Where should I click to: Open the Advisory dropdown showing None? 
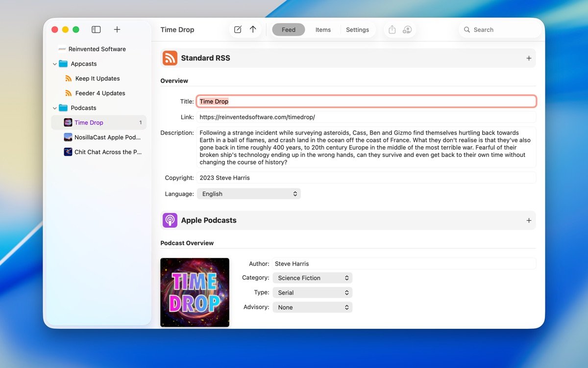tap(313, 307)
